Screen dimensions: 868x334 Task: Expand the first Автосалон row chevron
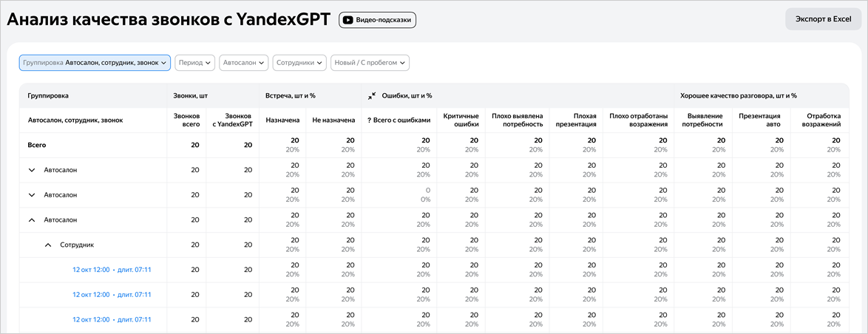point(32,170)
